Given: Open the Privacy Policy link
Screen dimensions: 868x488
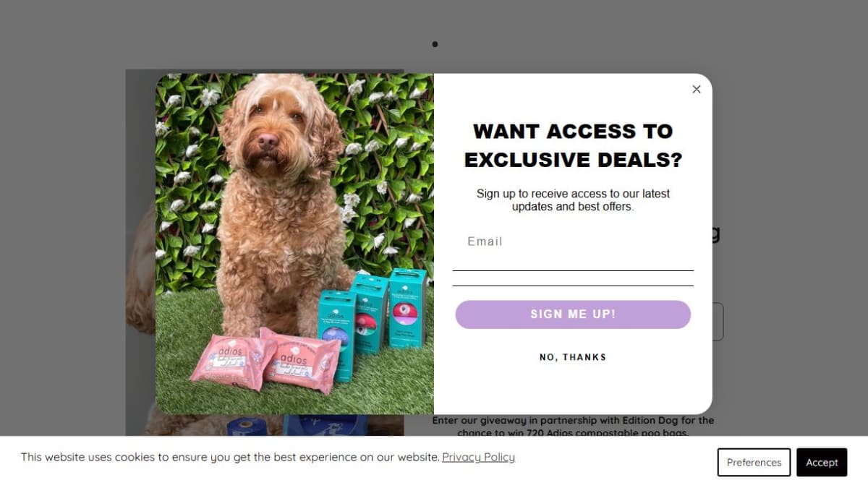Looking at the screenshot, I should tap(478, 457).
